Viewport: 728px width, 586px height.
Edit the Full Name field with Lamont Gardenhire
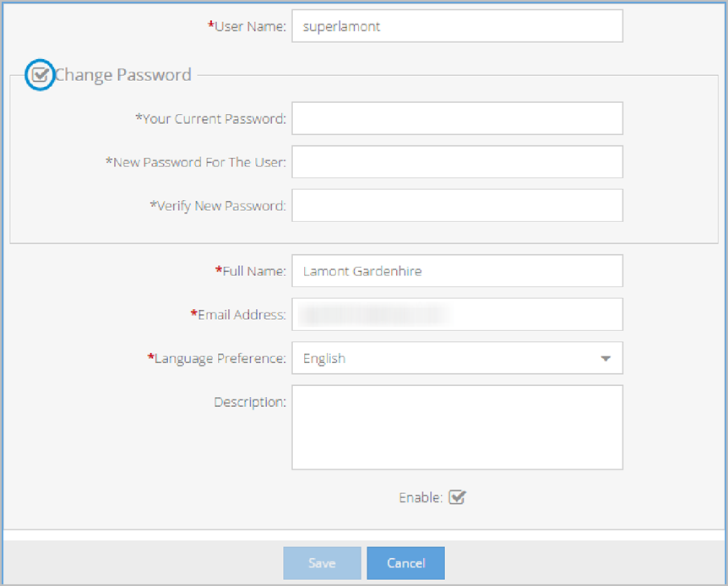point(456,271)
